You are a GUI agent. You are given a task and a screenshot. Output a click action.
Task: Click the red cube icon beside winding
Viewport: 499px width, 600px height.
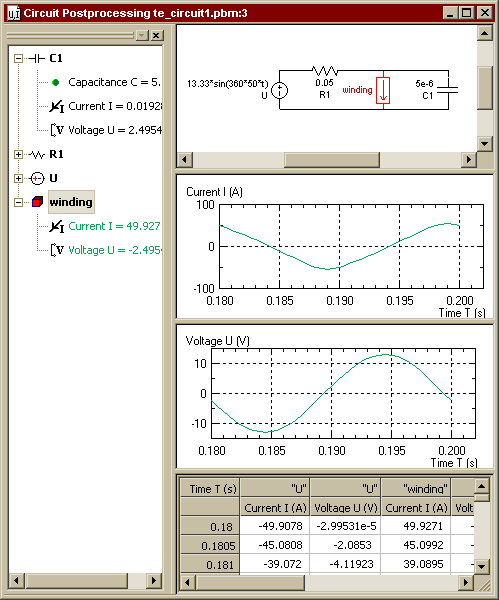[x=38, y=202]
